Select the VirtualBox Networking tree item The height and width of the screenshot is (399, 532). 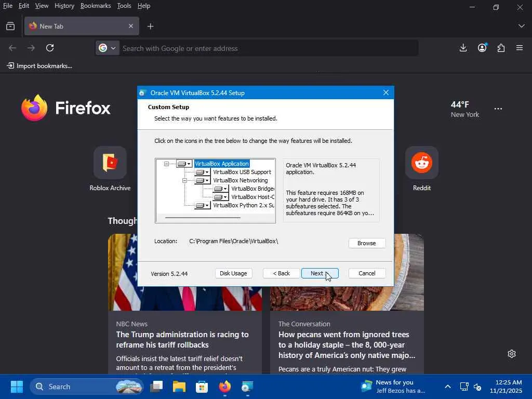(240, 180)
